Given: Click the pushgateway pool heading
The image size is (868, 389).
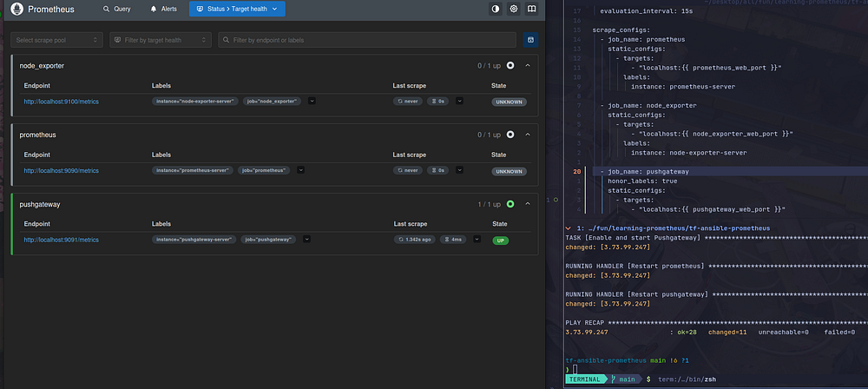Looking at the screenshot, I should point(40,204).
